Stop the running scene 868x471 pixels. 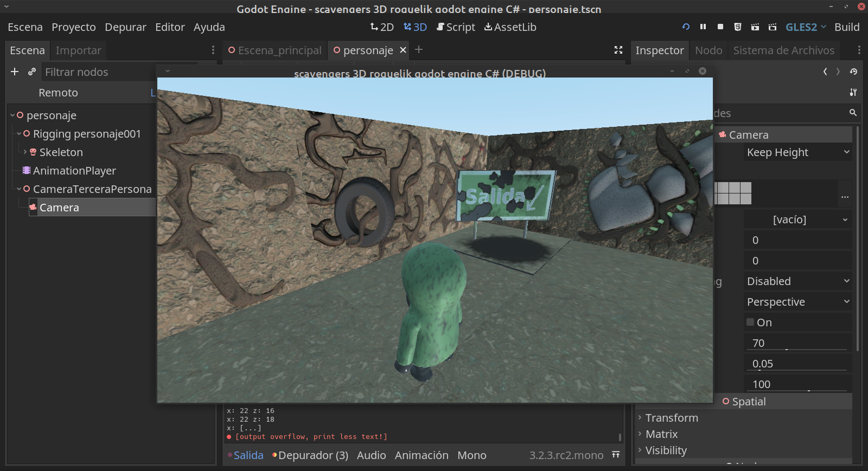click(720, 27)
